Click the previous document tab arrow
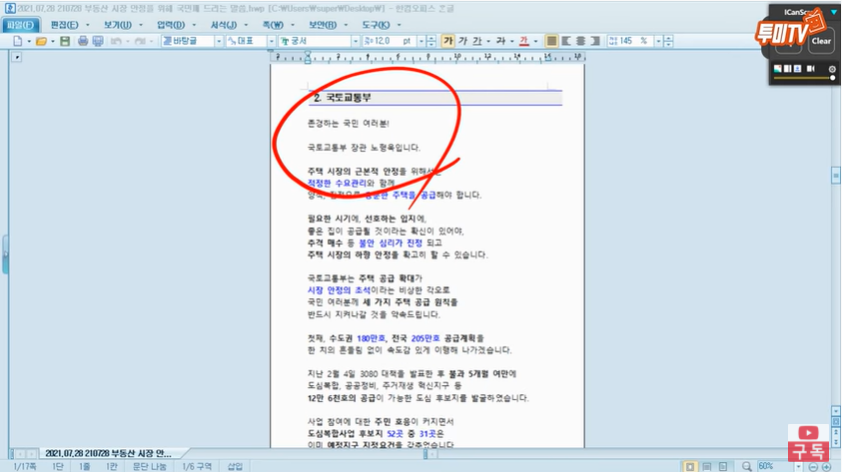 pos(20,454)
